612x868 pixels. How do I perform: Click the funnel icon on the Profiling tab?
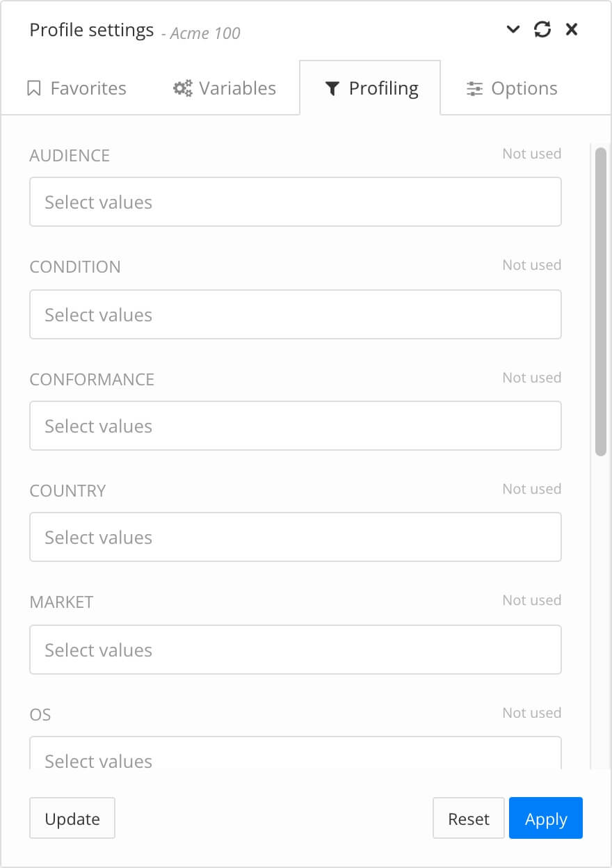[x=332, y=88]
